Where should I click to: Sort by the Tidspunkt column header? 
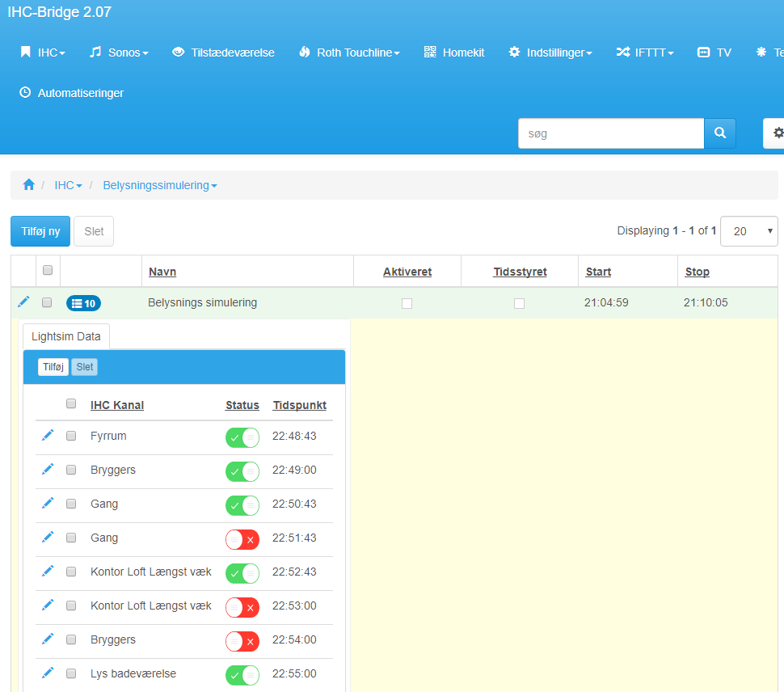pyautogui.click(x=299, y=405)
